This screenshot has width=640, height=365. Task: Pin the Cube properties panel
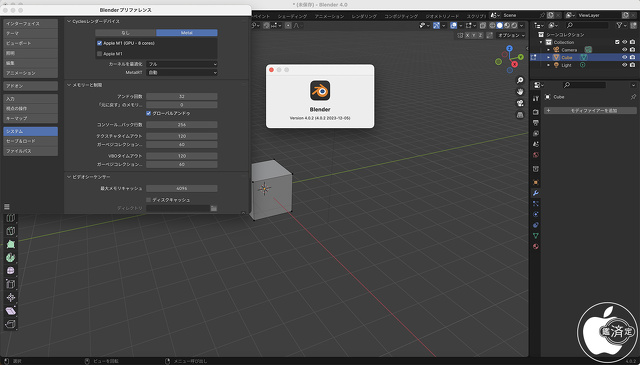(x=633, y=97)
